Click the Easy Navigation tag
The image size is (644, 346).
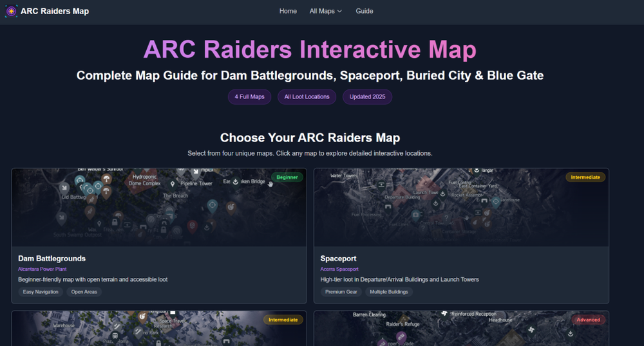pos(41,292)
